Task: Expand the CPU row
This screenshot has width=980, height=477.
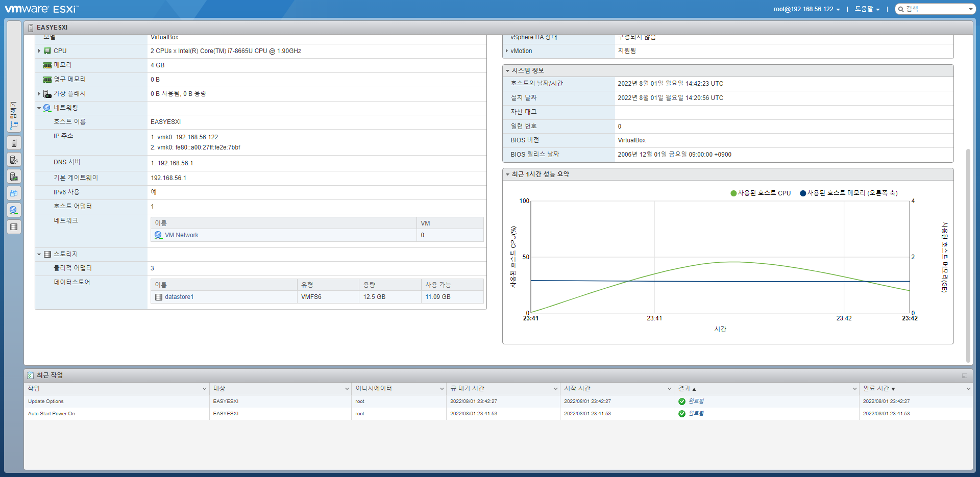Action: pyautogui.click(x=39, y=51)
